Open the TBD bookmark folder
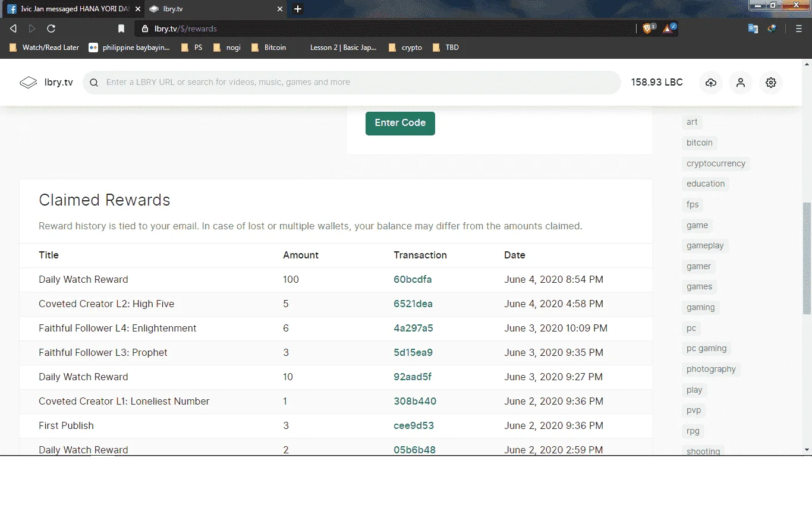Image resolution: width=812 pixels, height=505 pixels. pos(446,48)
